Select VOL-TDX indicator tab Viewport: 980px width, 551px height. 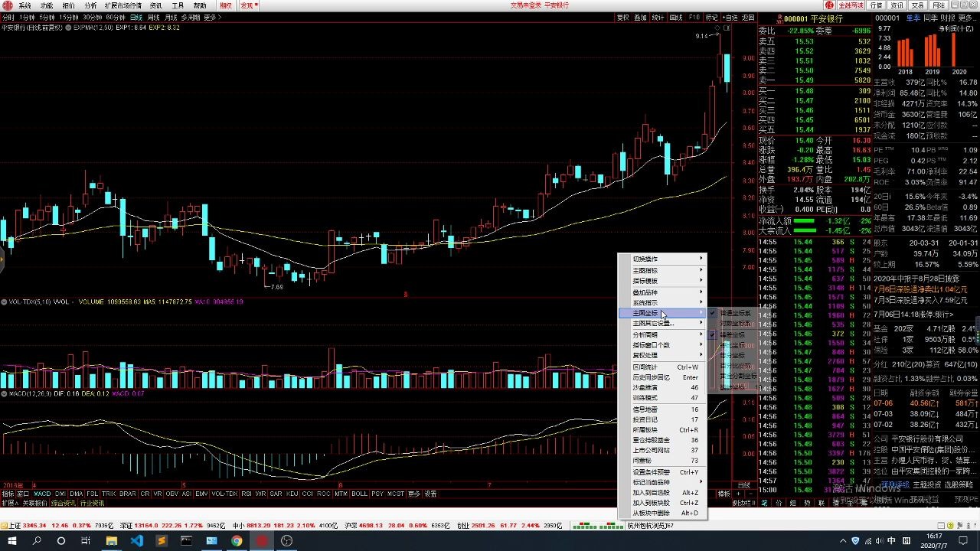pyautogui.click(x=224, y=494)
